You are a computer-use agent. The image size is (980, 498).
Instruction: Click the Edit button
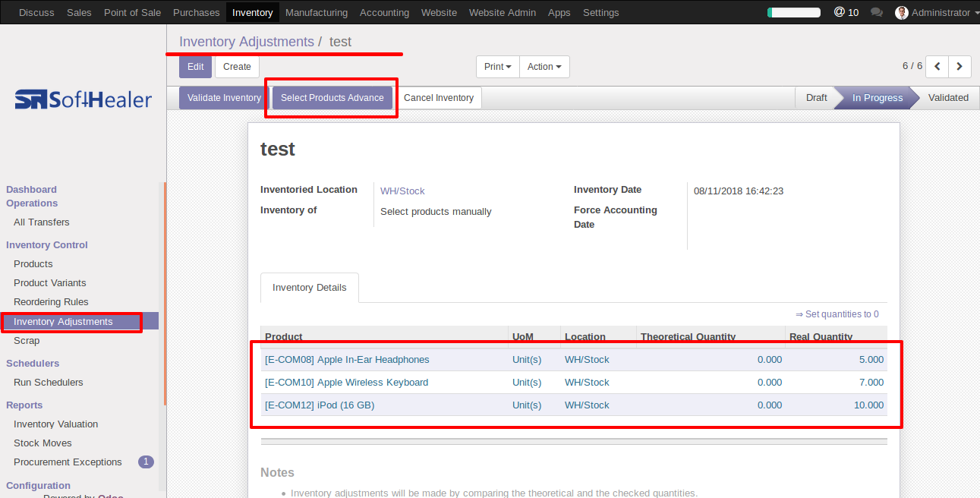pos(196,67)
